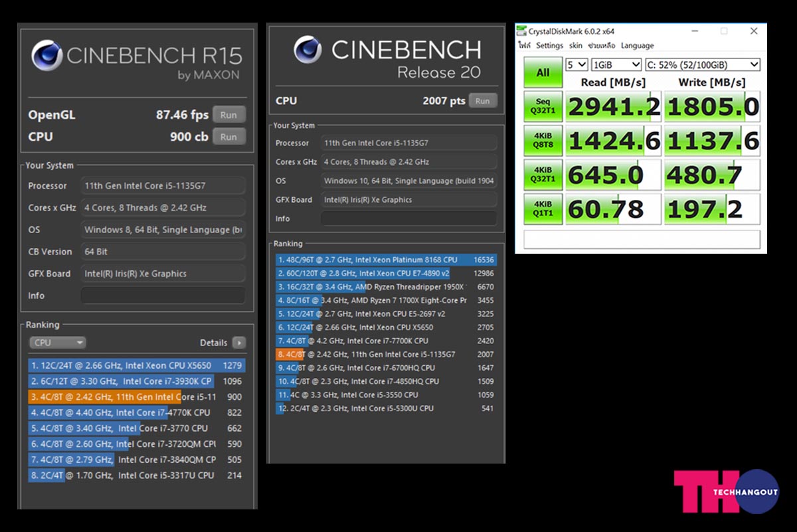Viewport: 797px width, 532px height.
Task: Click 4KiB Q32T1 write value 480.7
Action: tap(713, 175)
